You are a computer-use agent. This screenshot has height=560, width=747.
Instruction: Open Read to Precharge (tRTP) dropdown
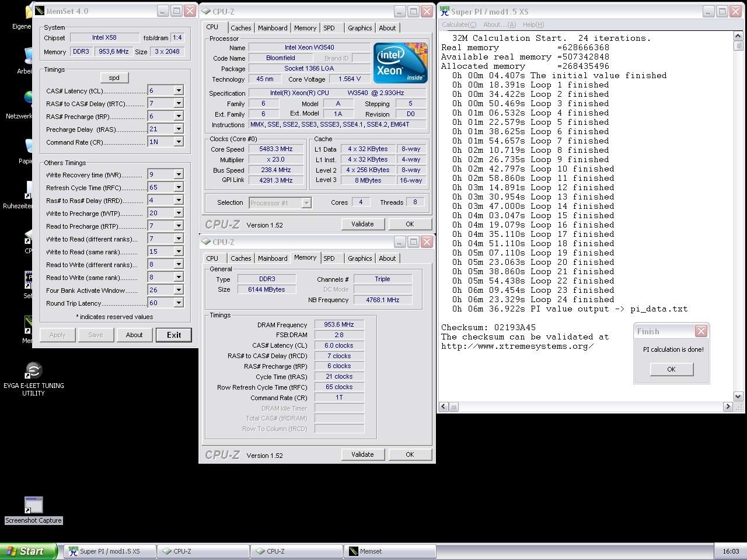tap(179, 226)
